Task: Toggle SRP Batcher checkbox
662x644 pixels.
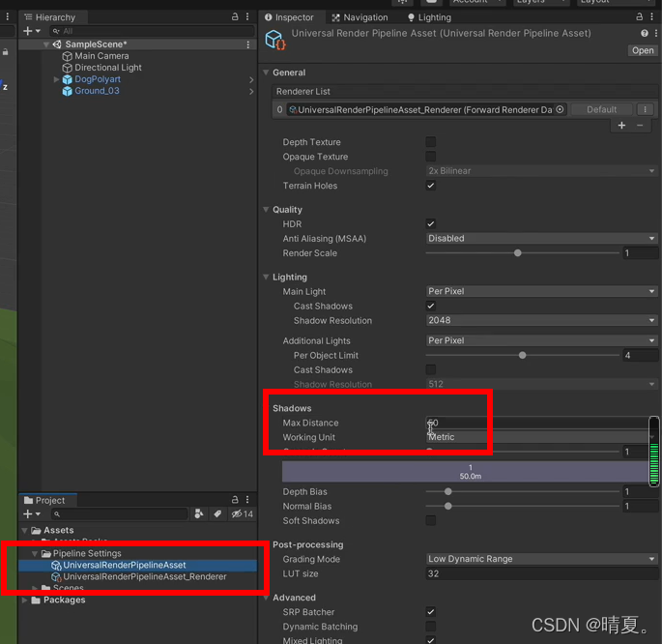Action: point(431,611)
